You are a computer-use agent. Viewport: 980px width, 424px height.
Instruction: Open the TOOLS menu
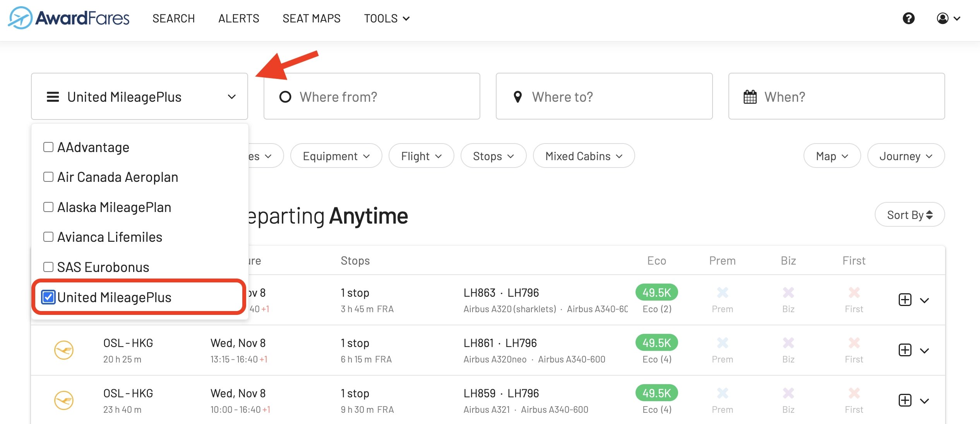387,18
